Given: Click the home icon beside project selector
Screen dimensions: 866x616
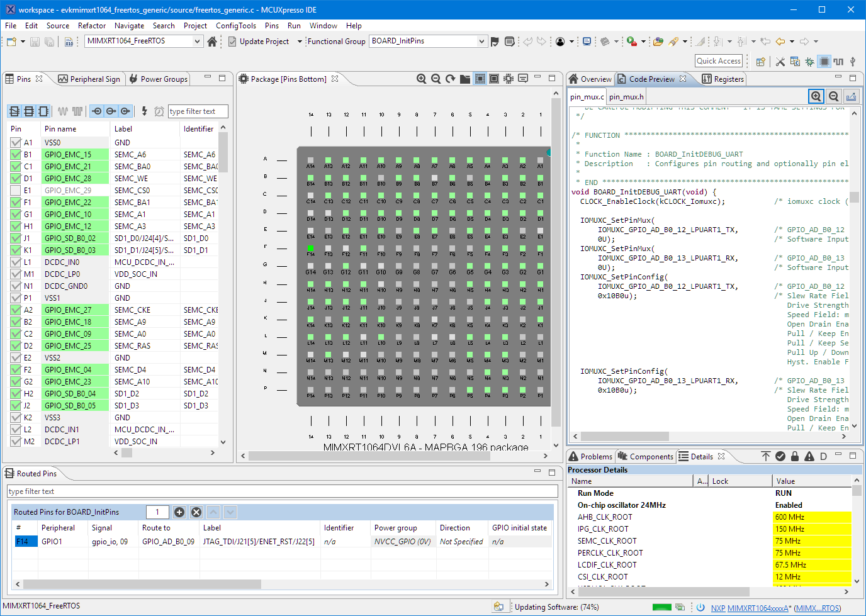Looking at the screenshot, I should pos(212,42).
